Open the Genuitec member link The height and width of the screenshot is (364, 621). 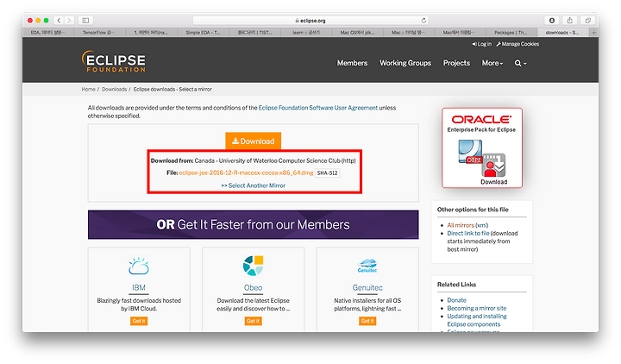coord(367,287)
